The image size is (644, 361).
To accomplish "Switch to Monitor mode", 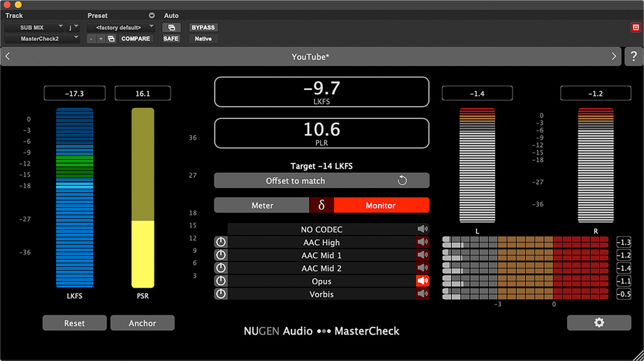I will click(x=381, y=205).
